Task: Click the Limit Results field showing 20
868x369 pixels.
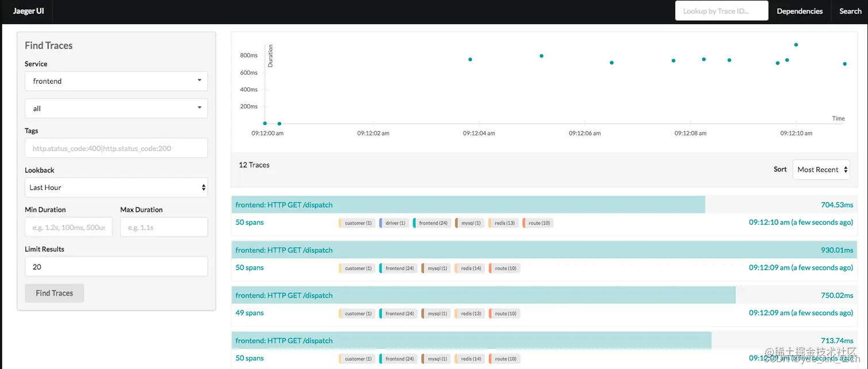Action: click(116, 266)
